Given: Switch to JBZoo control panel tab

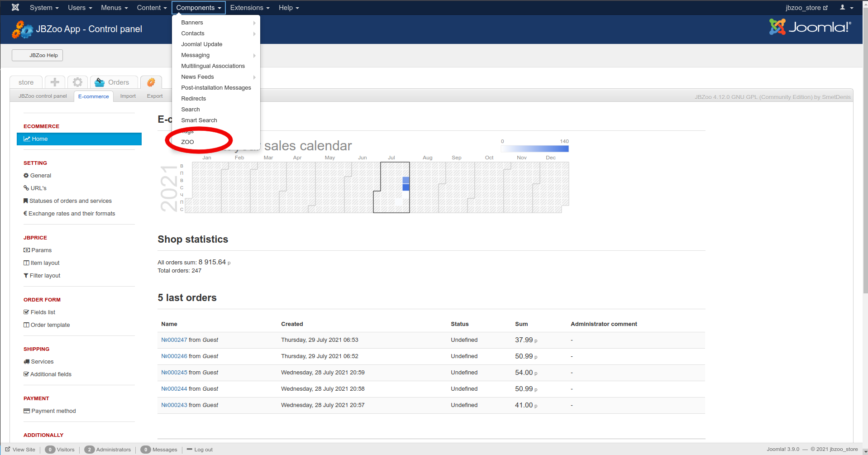Looking at the screenshot, I should [43, 96].
